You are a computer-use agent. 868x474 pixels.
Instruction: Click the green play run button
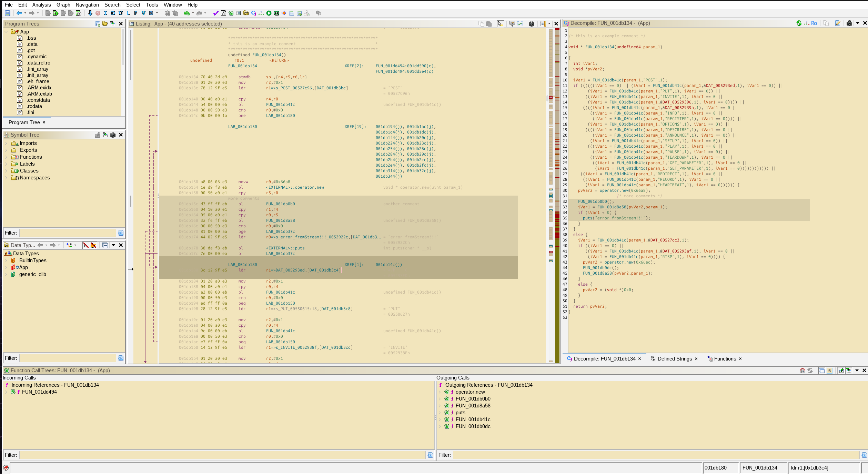[x=269, y=13]
